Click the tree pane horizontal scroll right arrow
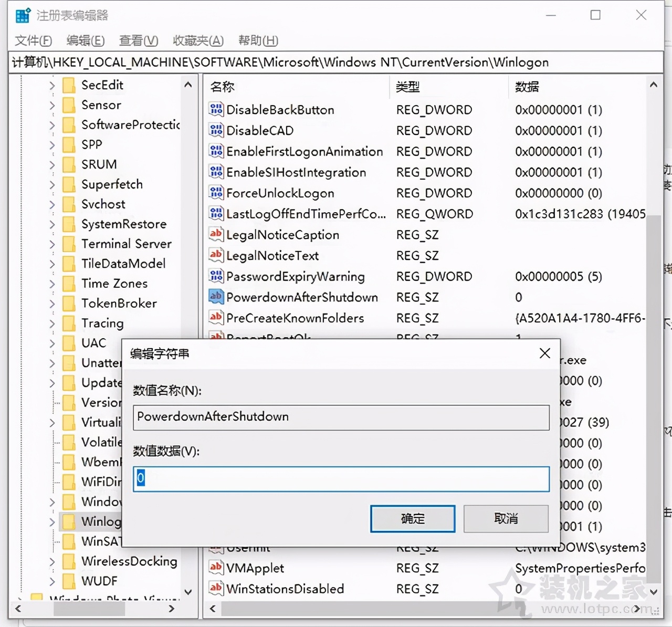This screenshot has height=627, width=672. 171,609
